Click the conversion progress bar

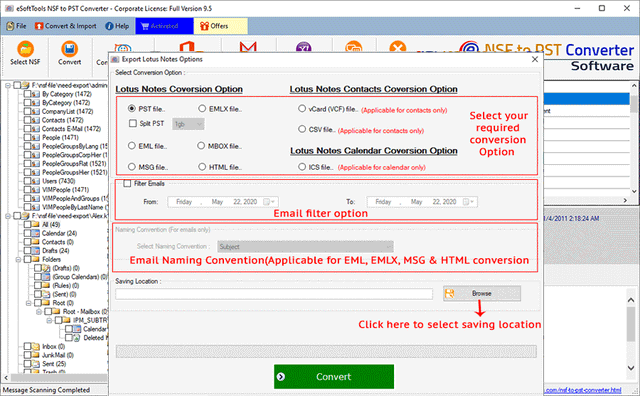pyautogui.click(x=326, y=352)
